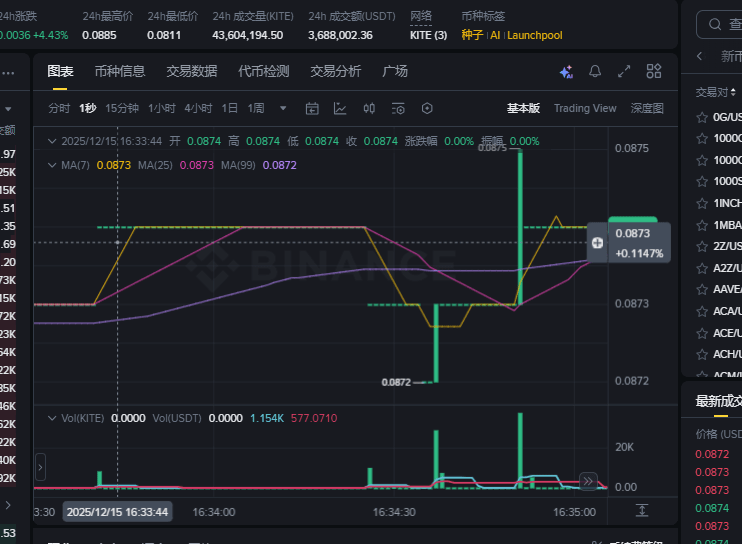Click the Launchpool tag link

click(x=535, y=35)
